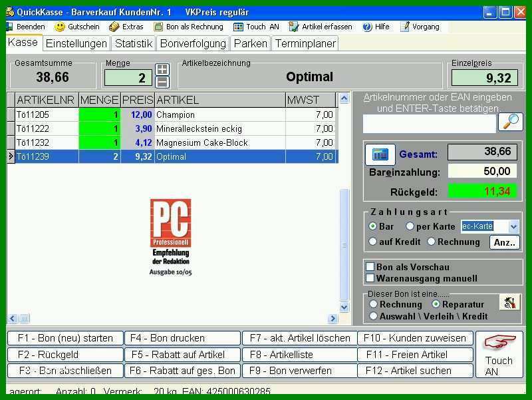Screen dimensions: 532x400
Task: Click the magnifier article search icon
Action: pyautogui.click(x=510, y=122)
